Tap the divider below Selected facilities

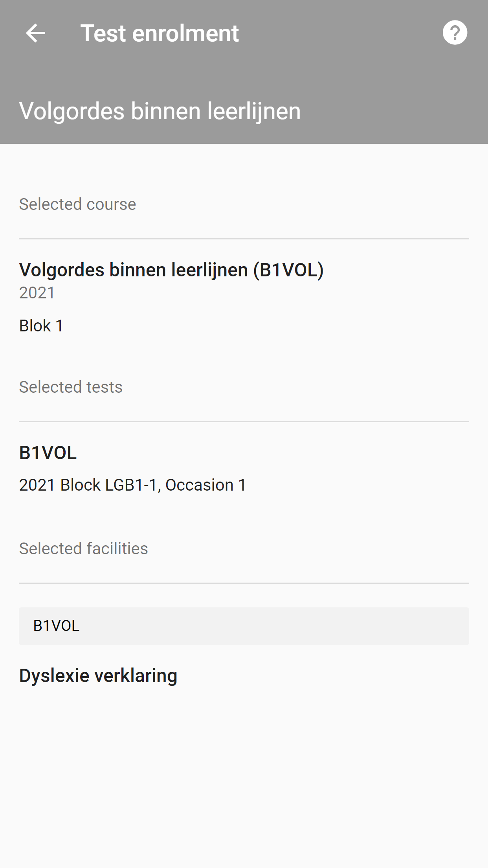click(244, 583)
